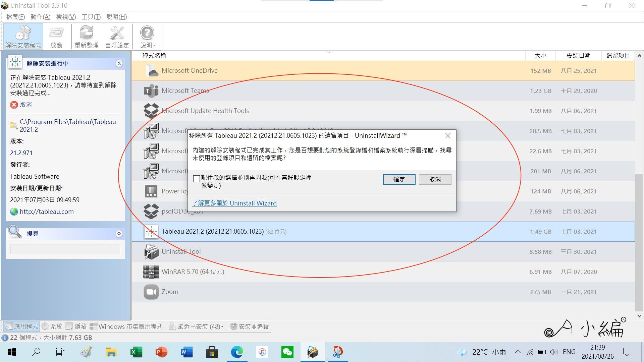Select the Tableau 2021.2 program icon

(151, 232)
